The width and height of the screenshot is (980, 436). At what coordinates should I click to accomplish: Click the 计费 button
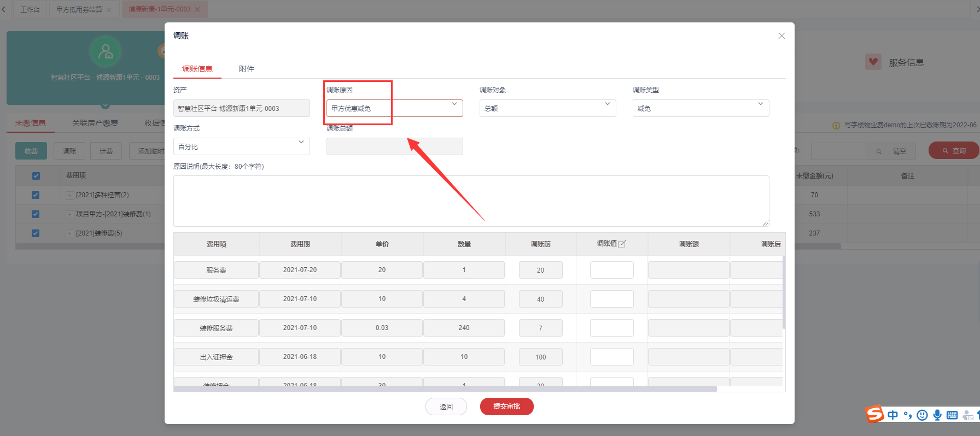pos(106,151)
